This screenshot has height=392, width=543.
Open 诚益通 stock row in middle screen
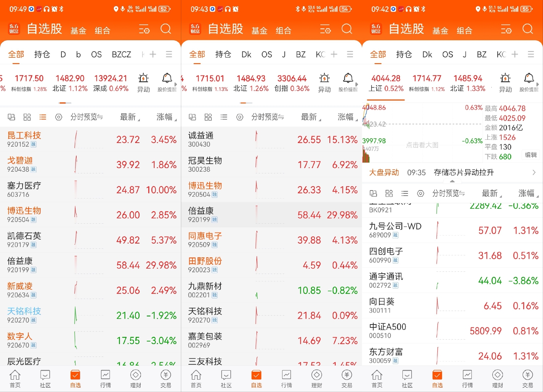point(271,139)
